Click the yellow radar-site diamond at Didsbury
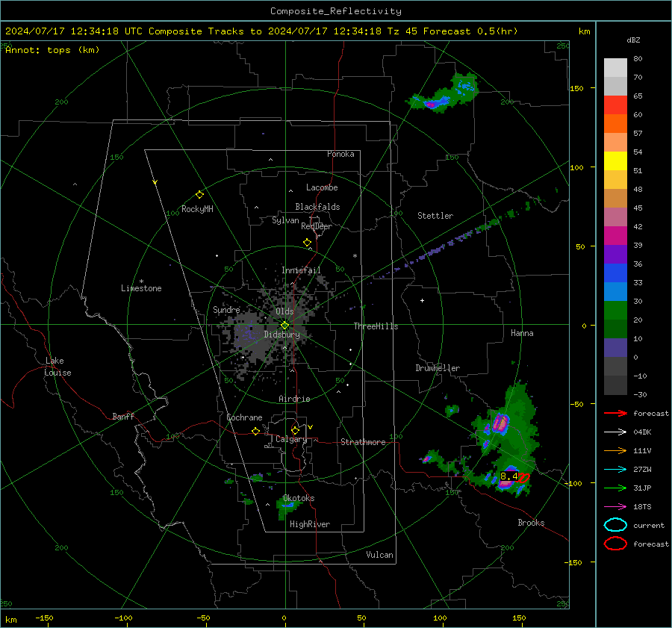 284,326
